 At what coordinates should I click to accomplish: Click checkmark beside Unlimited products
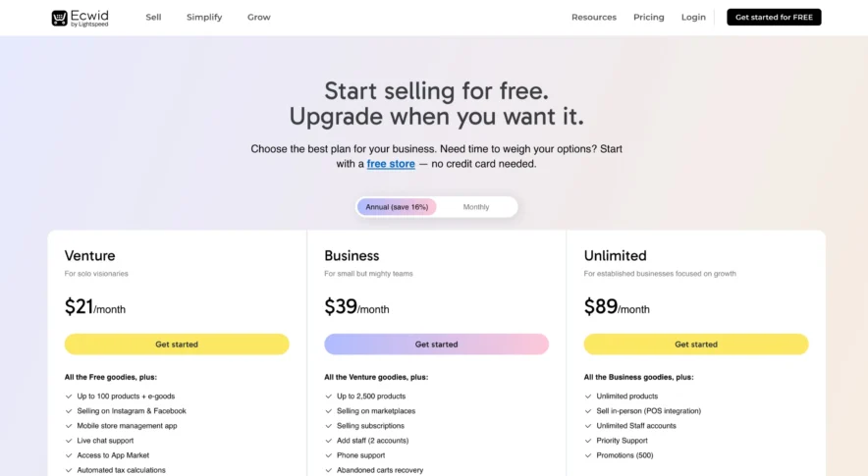coord(587,397)
